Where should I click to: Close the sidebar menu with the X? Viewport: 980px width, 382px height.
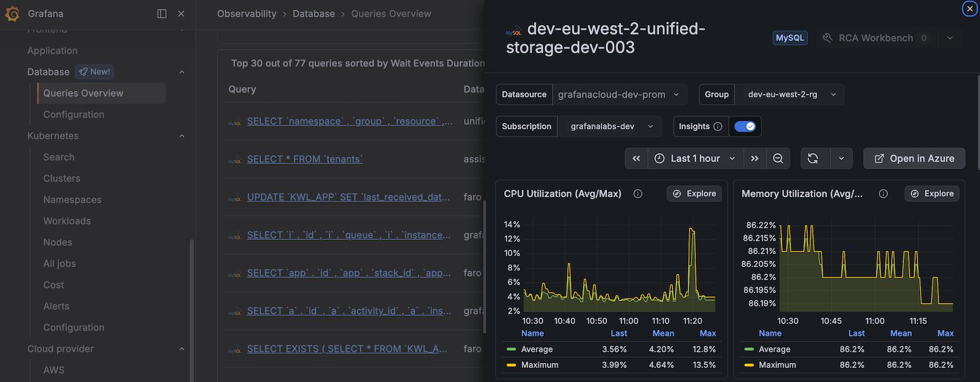pos(181,13)
